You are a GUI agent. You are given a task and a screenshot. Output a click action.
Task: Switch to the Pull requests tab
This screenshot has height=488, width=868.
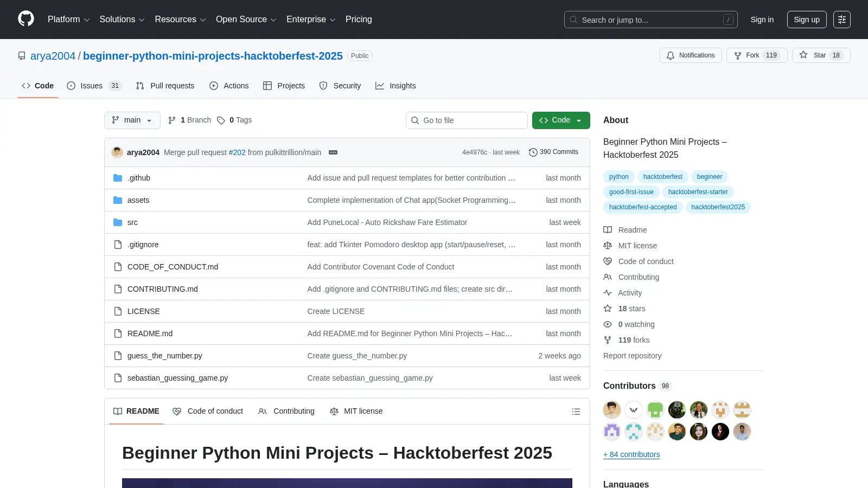tap(165, 86)
